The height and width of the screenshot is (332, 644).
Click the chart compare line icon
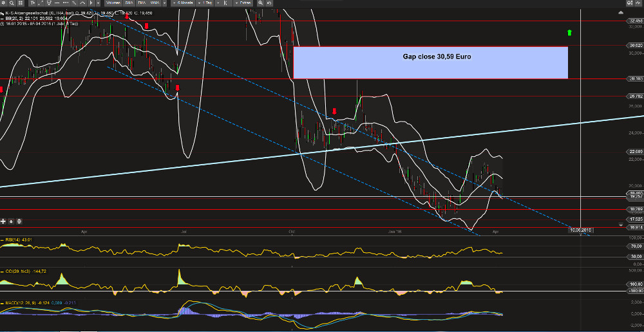click(x=638, y=3)
